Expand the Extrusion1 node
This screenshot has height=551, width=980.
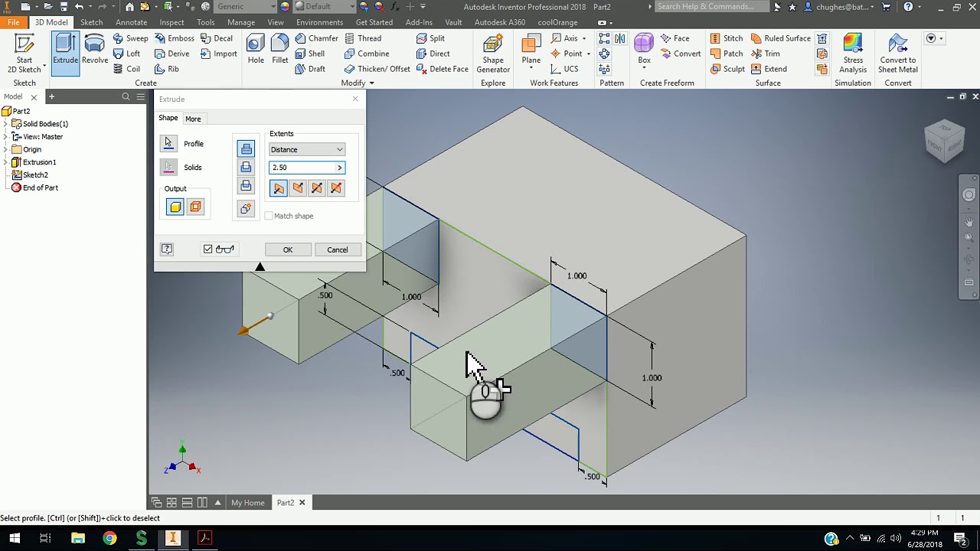pyautogui.click(x=6, y=162)
